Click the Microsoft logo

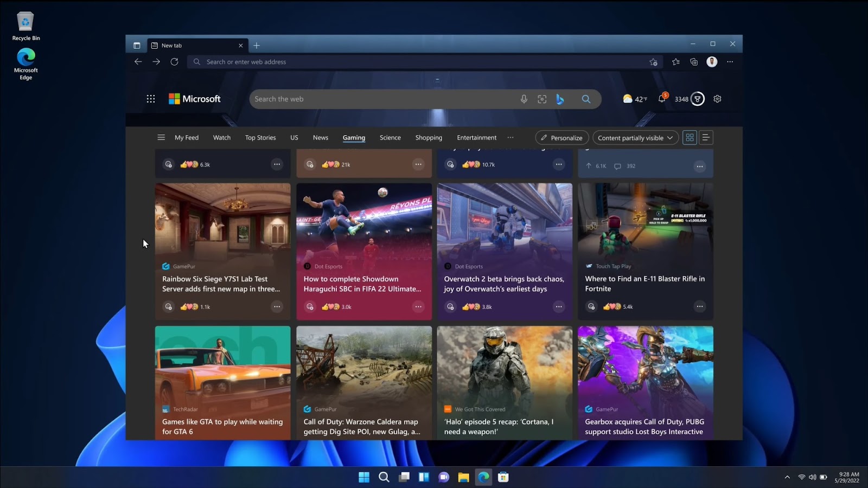pyautogui.click(x=195, y=99)
